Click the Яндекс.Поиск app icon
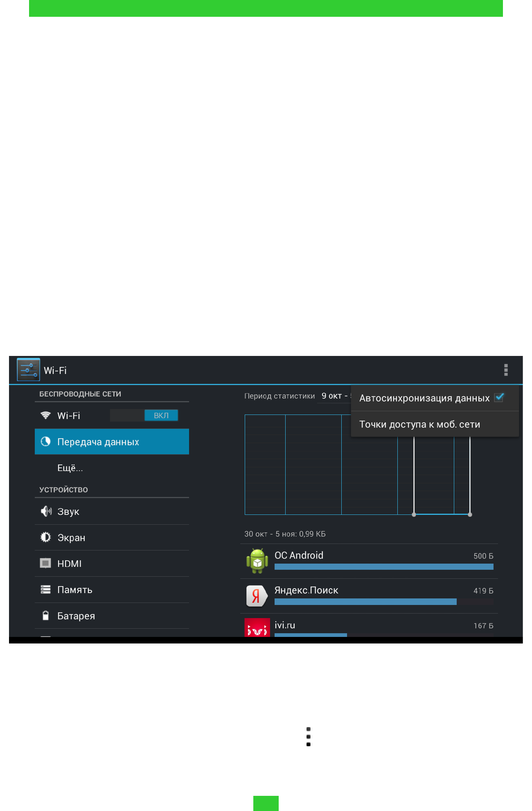The width and height of the screenshot is (532, 811). click(257, 596)
